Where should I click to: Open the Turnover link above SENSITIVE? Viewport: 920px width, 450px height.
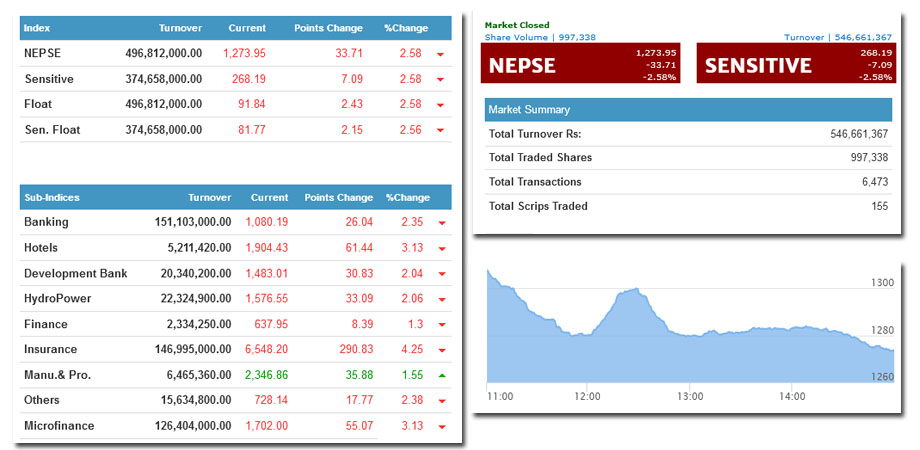[803, 37]
